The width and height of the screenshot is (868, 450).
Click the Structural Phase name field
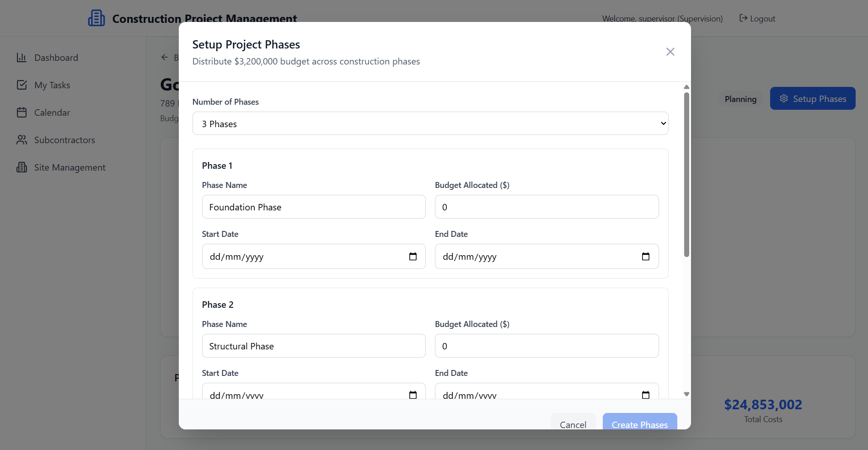coord(313,346)
